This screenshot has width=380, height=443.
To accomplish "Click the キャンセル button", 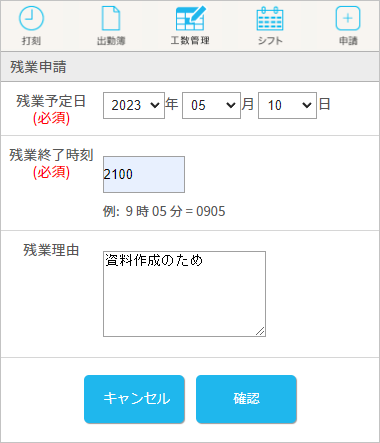I will (134, 399).
